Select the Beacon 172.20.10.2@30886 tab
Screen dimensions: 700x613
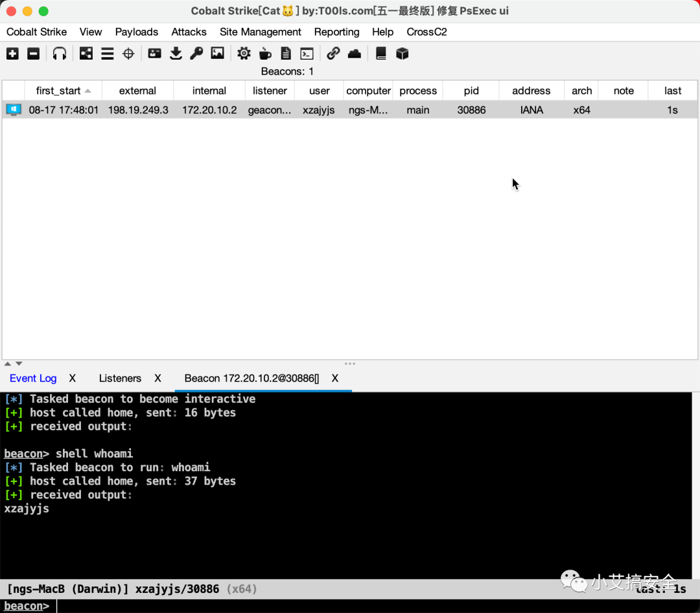251,378
